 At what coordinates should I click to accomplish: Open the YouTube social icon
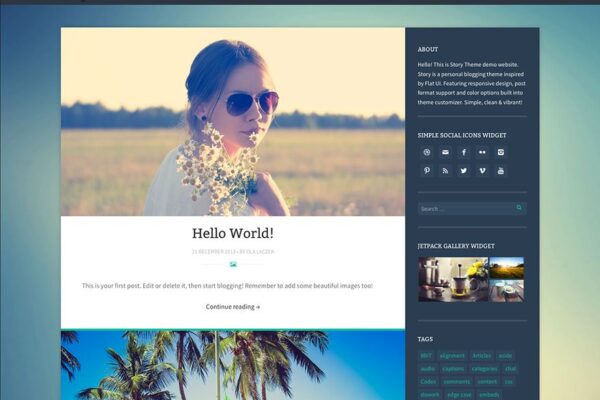click(x=501, y=170)
